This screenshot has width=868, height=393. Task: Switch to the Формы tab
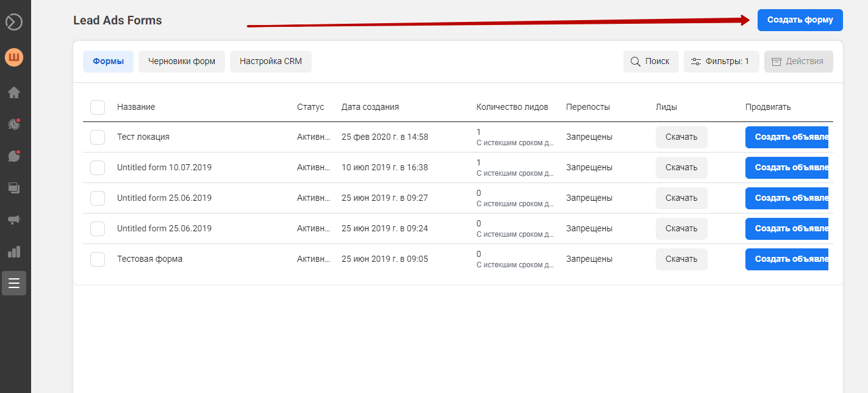pos(109,62)
